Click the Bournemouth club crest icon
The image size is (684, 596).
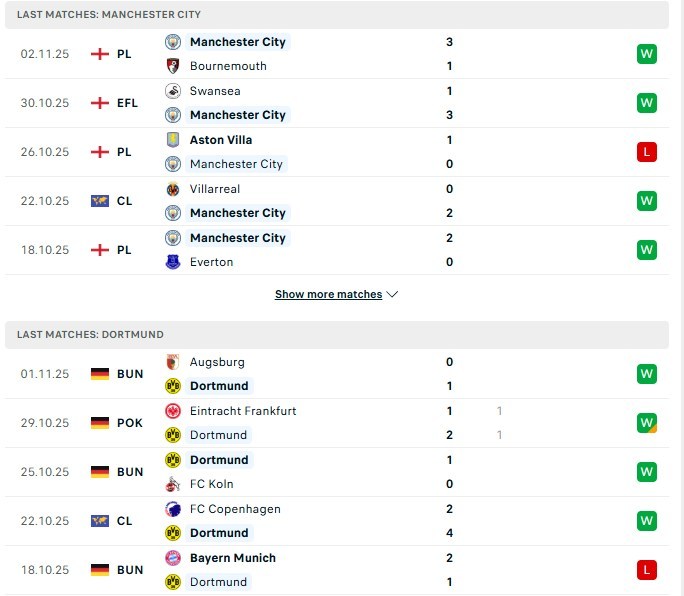click(172, 66)
